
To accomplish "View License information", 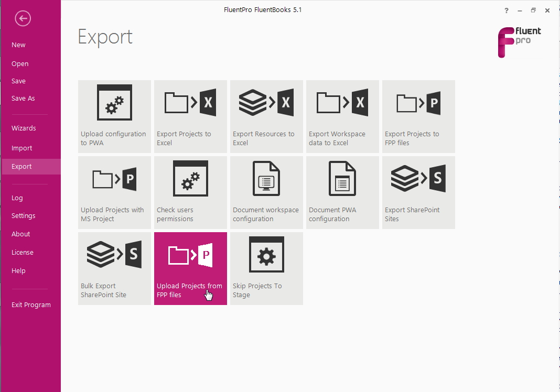I will (23, 253).
